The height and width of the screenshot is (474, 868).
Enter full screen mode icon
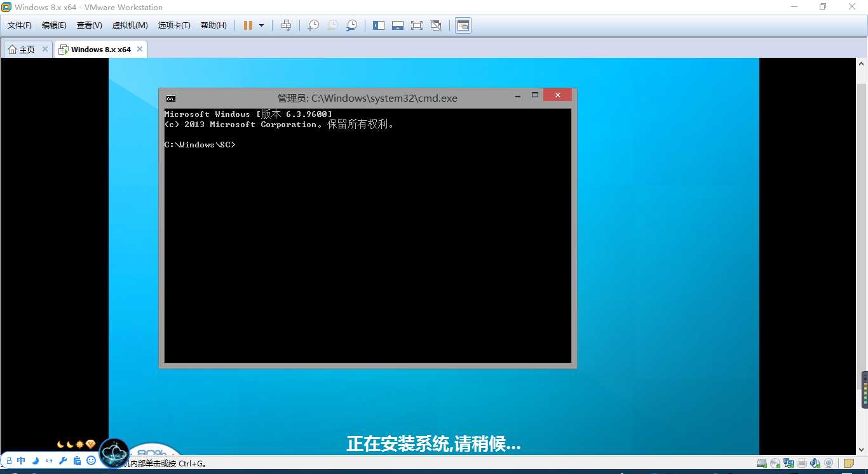pyautogui.click(x=417, y=25)
